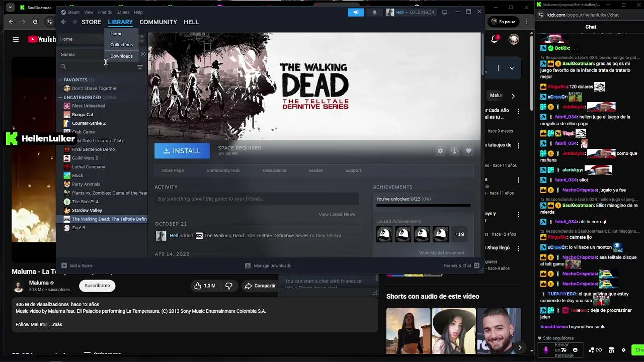This screenshot has height=362, width=644.
Task: Click the library search magnifier icon
Action: [63, 66]
